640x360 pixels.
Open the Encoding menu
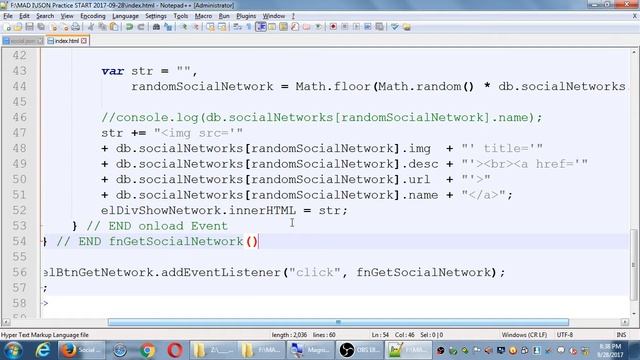[x=93, y=16]
